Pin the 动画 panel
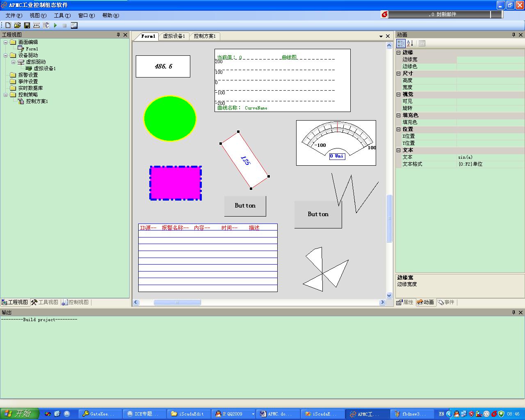The height and width of the screenshot is (420, 525). coord(514,35)
